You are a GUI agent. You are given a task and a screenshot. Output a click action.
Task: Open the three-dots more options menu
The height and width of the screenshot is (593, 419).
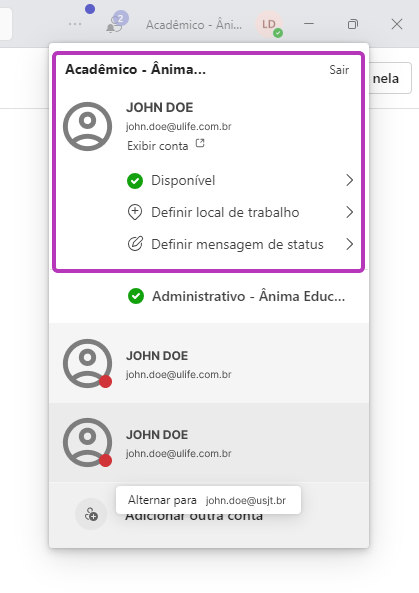click(75, 24)
